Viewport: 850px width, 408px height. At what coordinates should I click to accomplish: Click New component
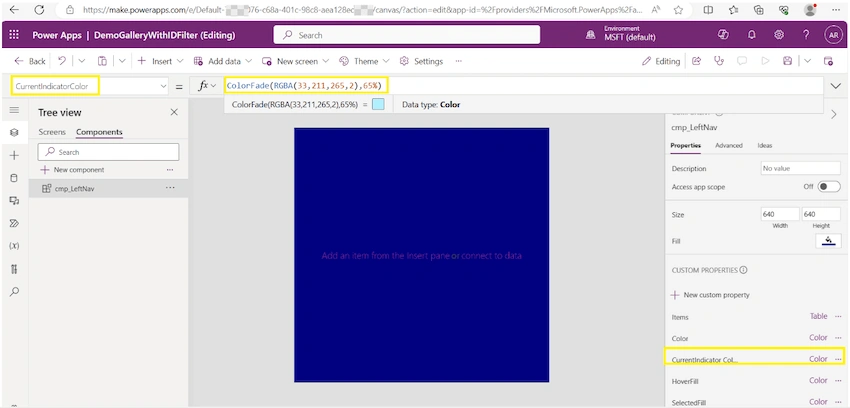point(73,170)
